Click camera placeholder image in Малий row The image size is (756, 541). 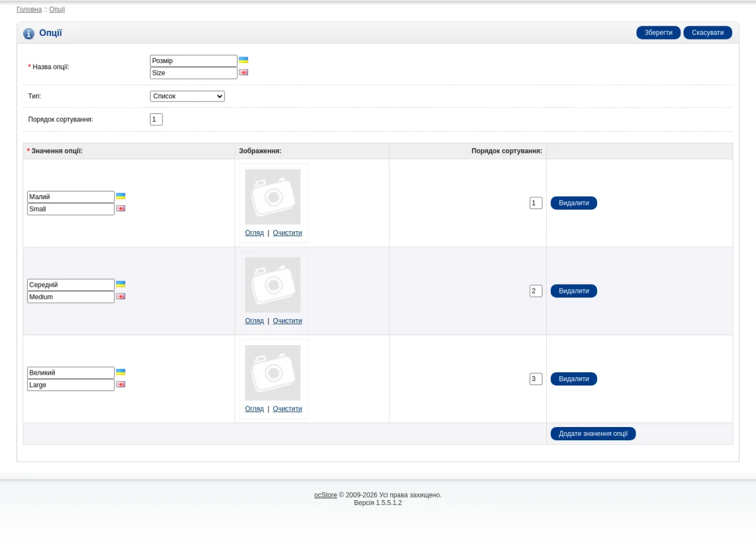pos(273,197)
